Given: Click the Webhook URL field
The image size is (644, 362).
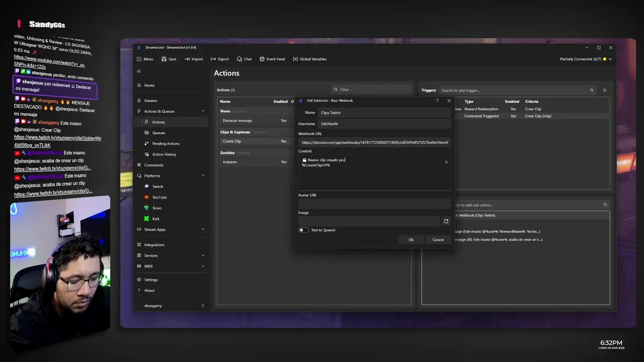Looking at the screenshot, I should pyautogui.click(x=374, y=142).
